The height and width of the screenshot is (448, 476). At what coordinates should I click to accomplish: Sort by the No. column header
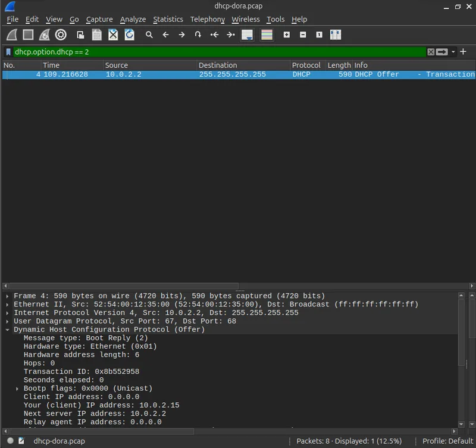(21, 65)
